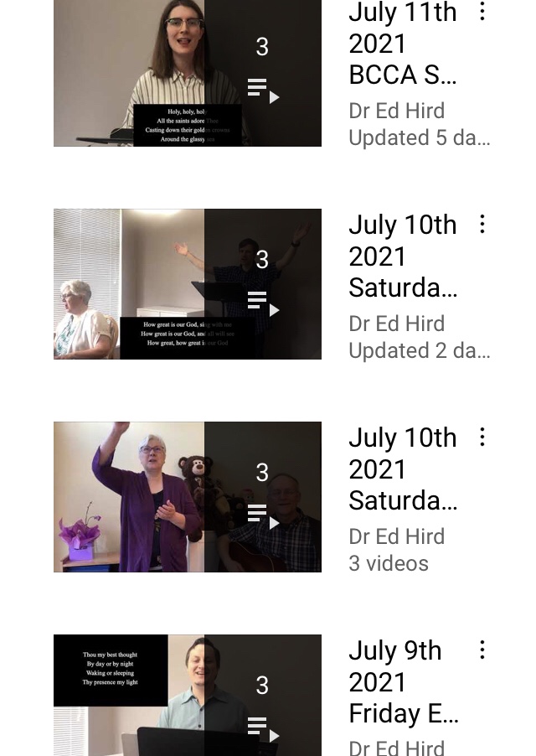Click the video count 3 on teddy bear thumbnail
The width and height of the screenshot is (536, 756).
(262, 473)
